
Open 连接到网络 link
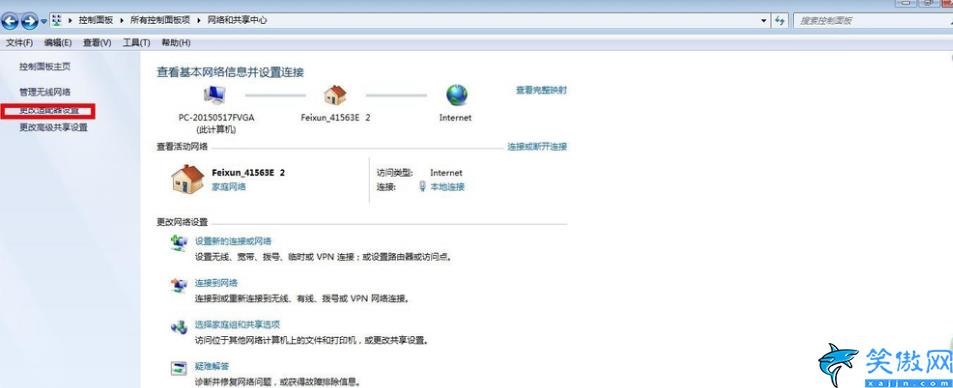[216, 283]
